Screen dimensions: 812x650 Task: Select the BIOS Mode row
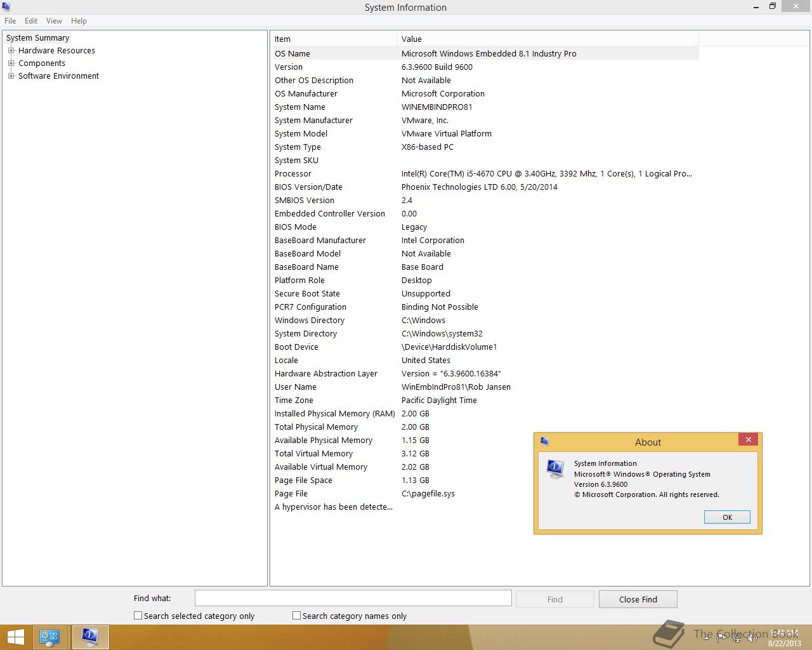[x=485, y=227]
